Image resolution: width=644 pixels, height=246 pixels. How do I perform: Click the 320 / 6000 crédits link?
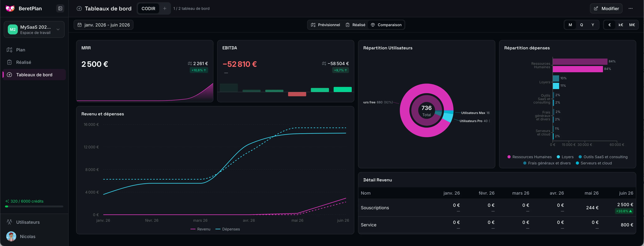24,201
